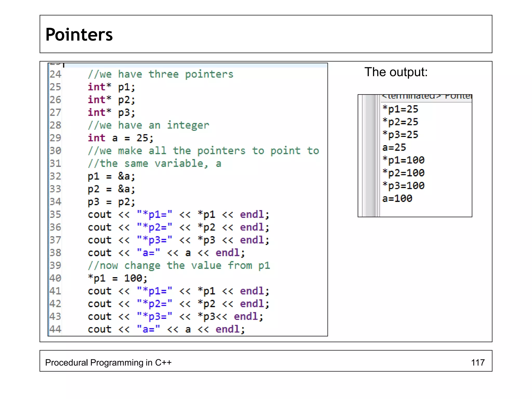
Task: Click line 42 cout "*p2=" statement
Action: click(179, 304)
